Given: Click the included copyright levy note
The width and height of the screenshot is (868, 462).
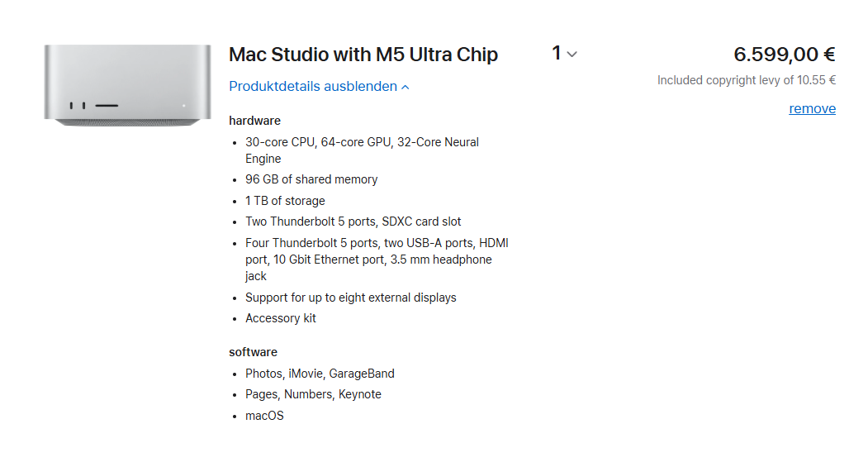Looking at the screenshot, I should [x=747, y=80].
